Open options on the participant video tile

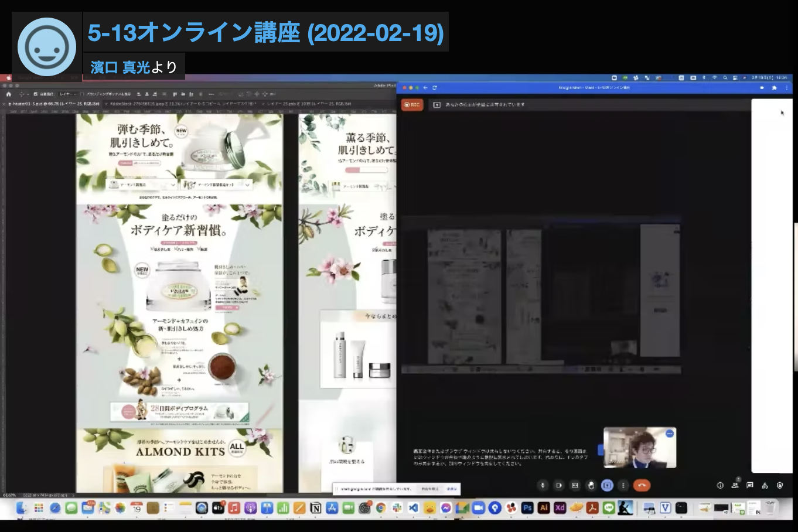point(670,434)
